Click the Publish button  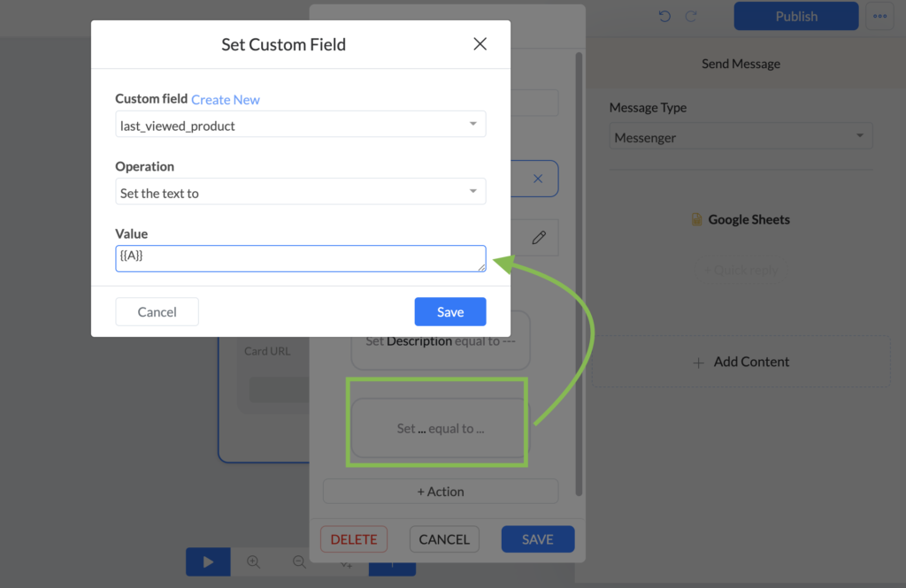click(x=796, y=16)
